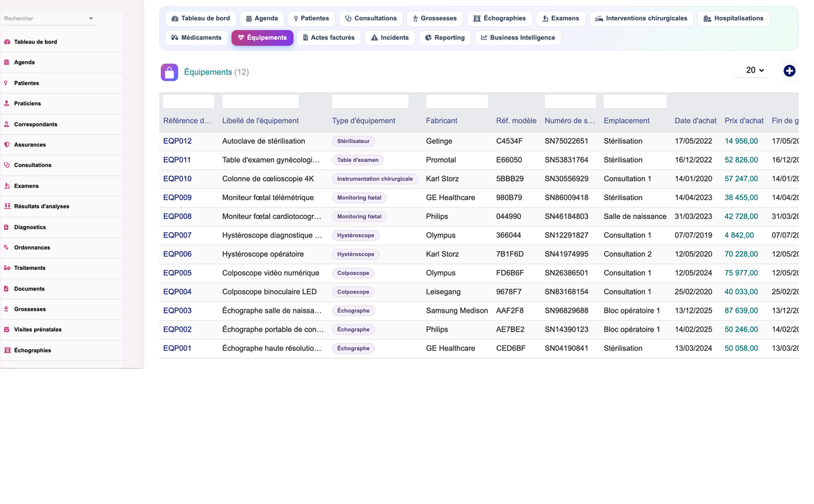Click the Ordonnances sidebar icon
Image resolution: width=814 pixels, height=504 pixels.
click(x=7, y=248)
